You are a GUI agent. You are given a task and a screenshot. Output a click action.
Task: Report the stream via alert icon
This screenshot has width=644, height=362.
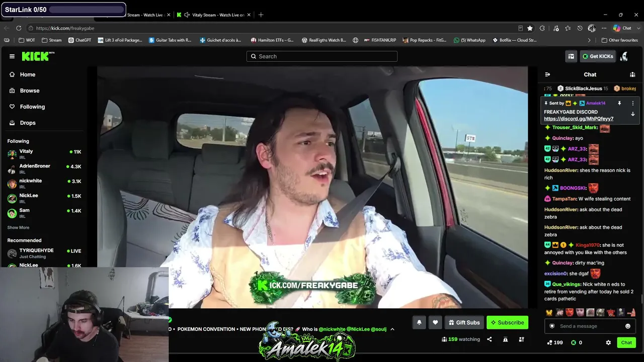click(x=505, y=339)
